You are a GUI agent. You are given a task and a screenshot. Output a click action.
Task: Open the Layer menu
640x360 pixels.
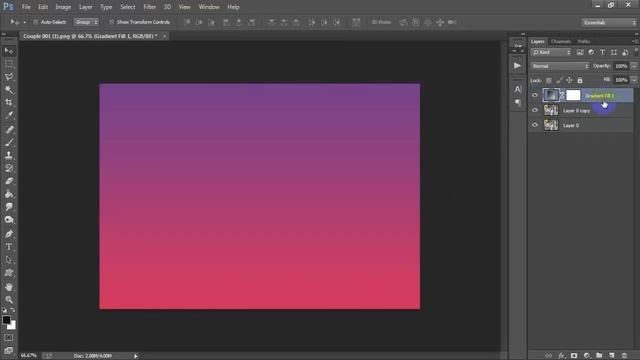[x=85, y=7]
